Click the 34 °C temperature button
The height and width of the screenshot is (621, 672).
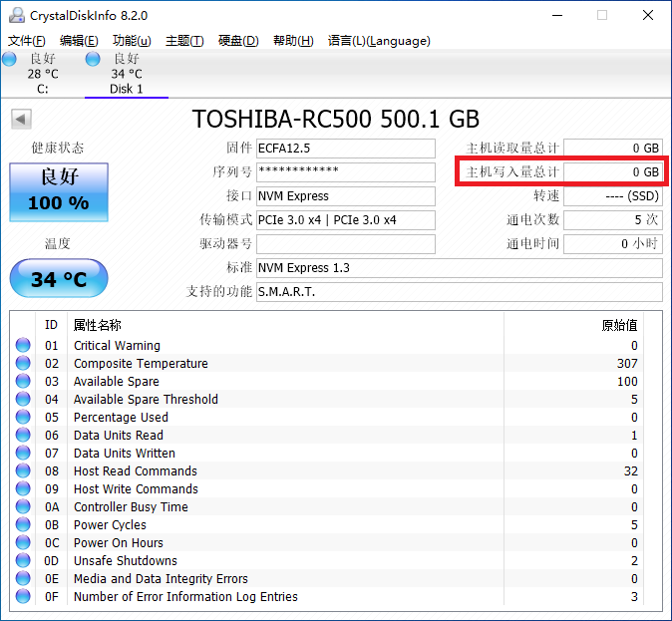pos(59,278)
